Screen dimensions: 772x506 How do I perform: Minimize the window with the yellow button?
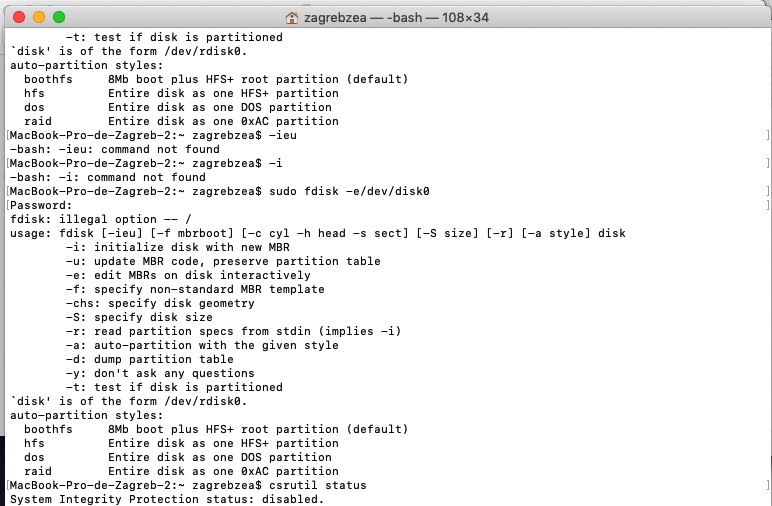click(38, 18)
